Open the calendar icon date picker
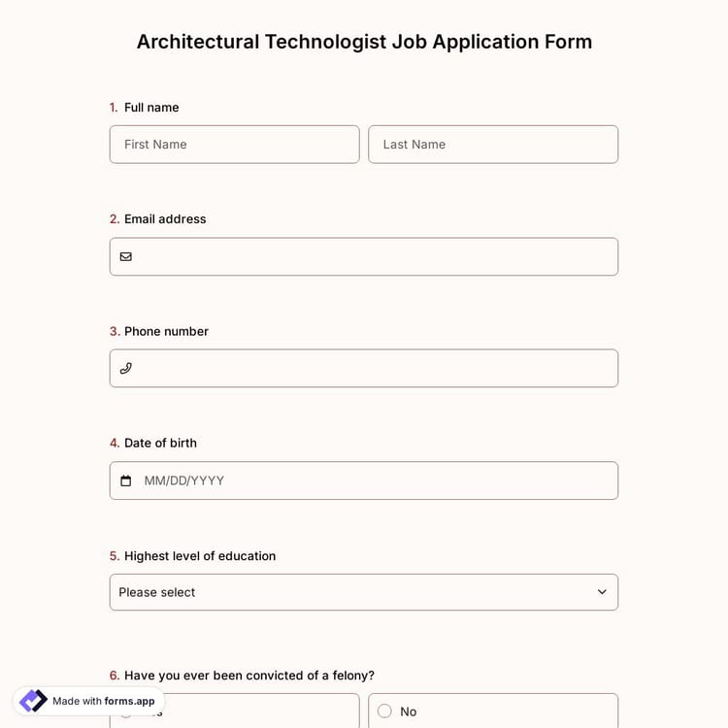728x728 pixels. pyautogui.click(x=125, y=480)
